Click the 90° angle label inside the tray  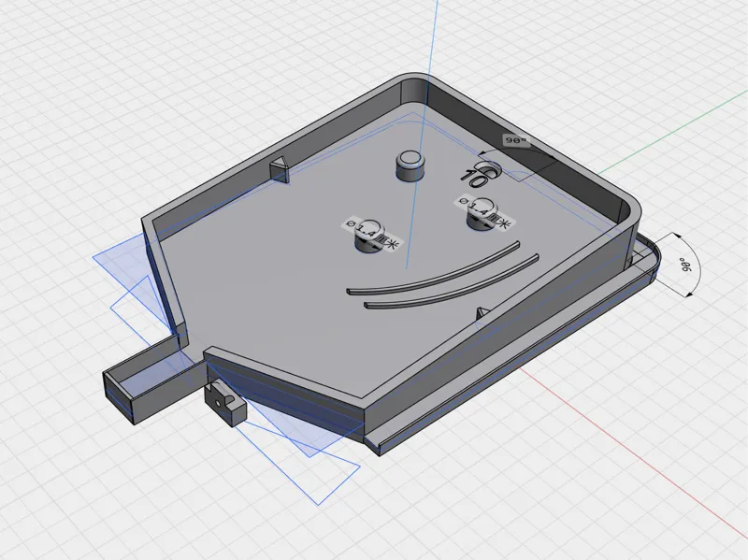[x=516, y=141]
